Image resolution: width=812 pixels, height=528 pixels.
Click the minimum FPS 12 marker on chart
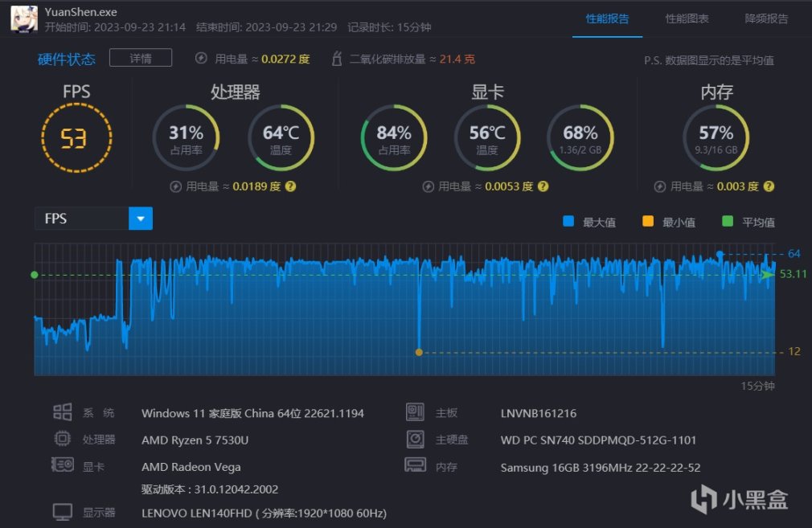(419, 353)
